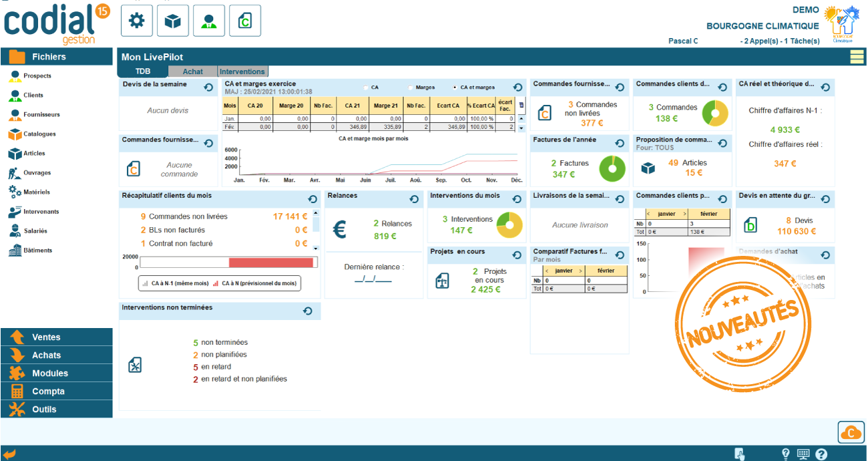The image size is (868, 461).
Task: Expand the Ventes section
Action: (x=57, y=337)
